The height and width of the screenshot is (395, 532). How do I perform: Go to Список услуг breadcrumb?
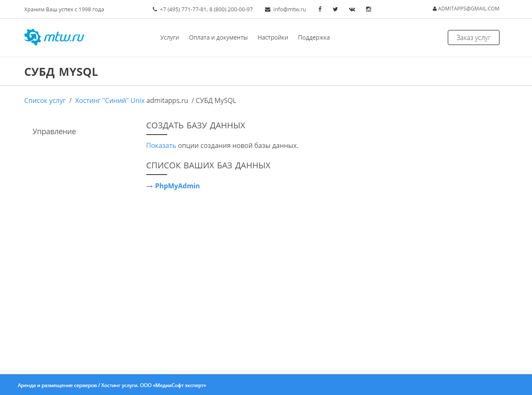45,100
